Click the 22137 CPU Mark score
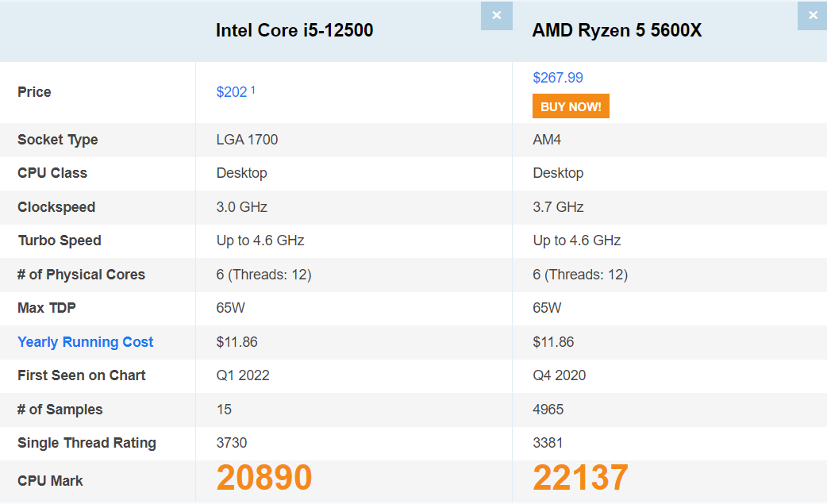The width and height of the screenshot is (827, 504). click(580, 478)
